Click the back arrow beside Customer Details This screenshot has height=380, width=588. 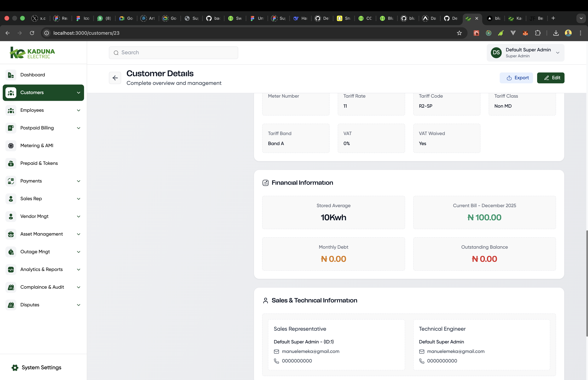(115, 78)
